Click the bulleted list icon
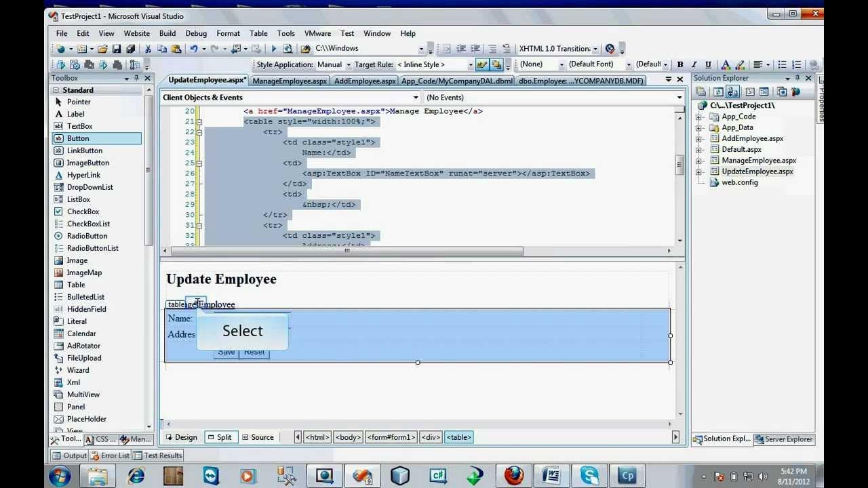Viewport: 868px width, 488px height. (783, 65)
